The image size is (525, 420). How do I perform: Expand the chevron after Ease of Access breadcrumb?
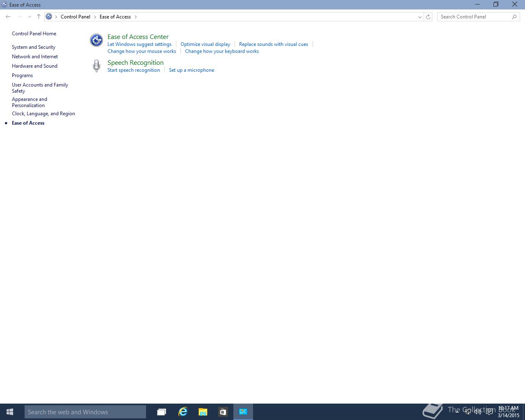pyautogui.click(x=136, y=17)
